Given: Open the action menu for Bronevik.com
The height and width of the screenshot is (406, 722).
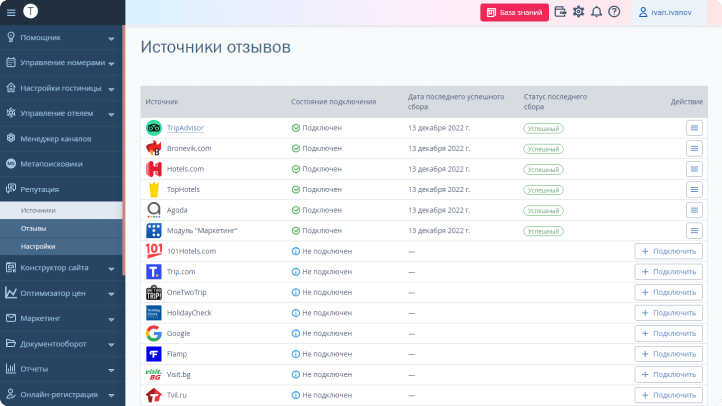Looking at the screenshot, I should pyautogui.click(x=694, y=148).
